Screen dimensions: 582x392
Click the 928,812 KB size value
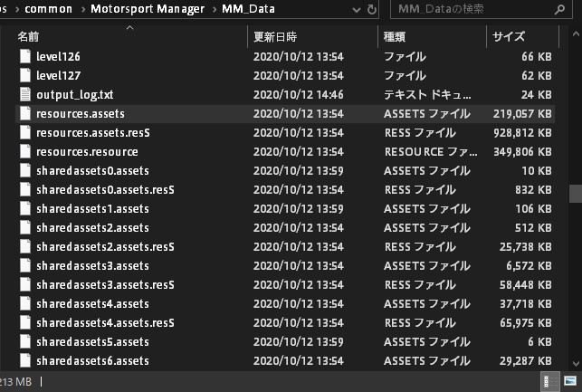[x=522, y=132]
